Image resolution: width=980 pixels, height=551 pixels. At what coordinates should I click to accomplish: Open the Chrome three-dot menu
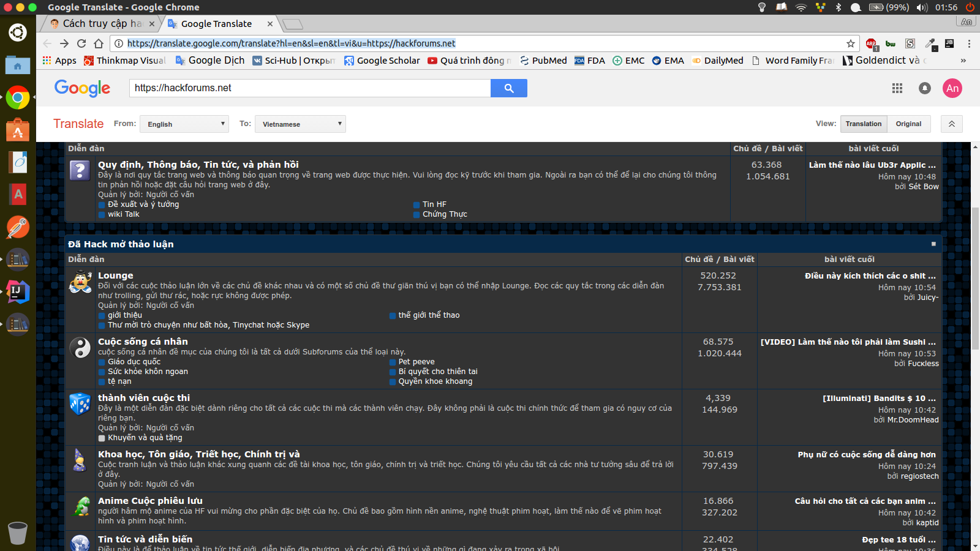point(969,43)
